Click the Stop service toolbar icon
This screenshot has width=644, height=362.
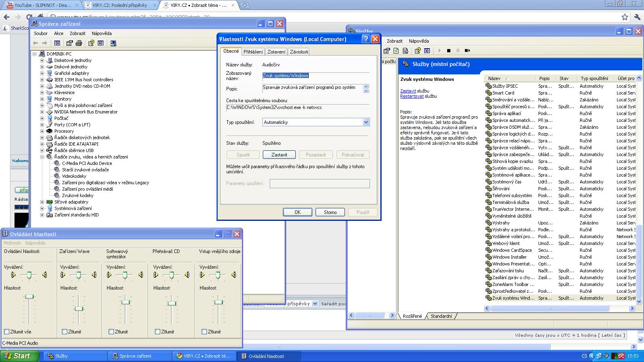pos(449,51)
